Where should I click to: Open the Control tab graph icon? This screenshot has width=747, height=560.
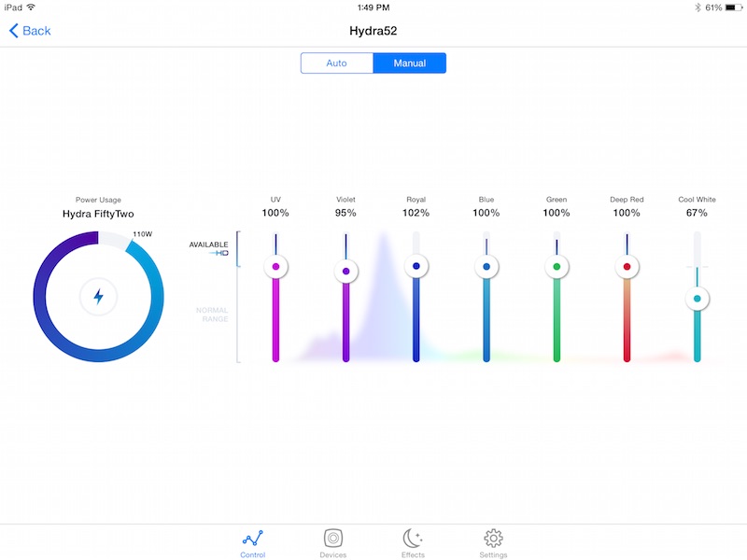[253, 539]
